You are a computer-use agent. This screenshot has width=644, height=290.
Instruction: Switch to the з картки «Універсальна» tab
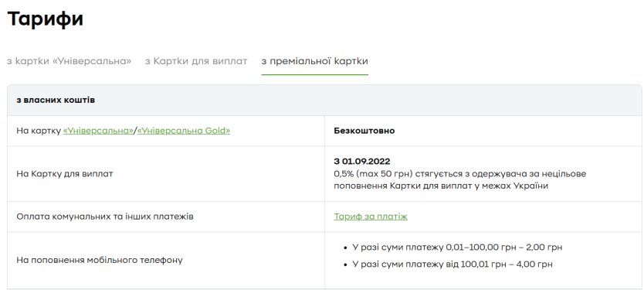click(69, 61)
